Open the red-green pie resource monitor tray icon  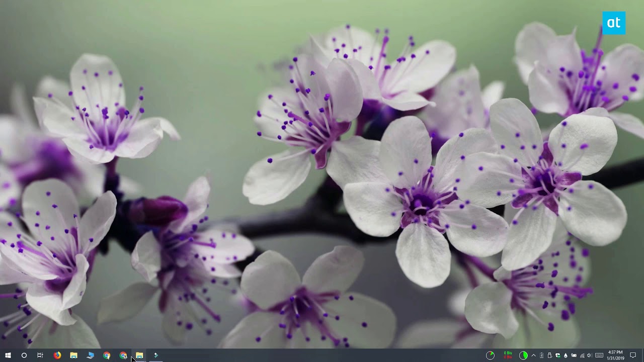[490, 355]
